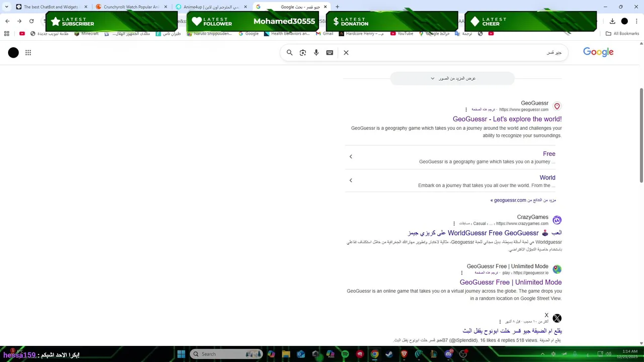644x362 pixels.
Task: Open Gmail bookmark
Action: [x=325, y=34]
